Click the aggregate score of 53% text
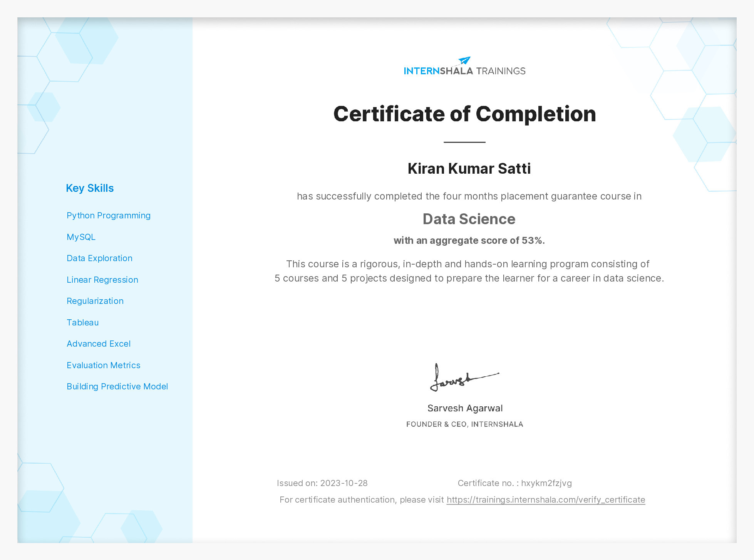 coord(468,240)
